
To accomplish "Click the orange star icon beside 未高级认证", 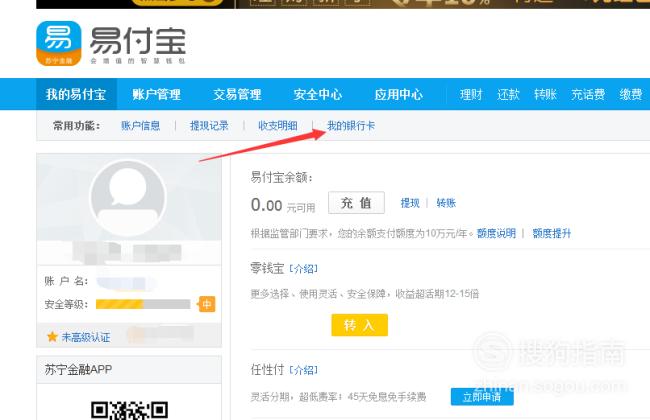I will [52, 337].
